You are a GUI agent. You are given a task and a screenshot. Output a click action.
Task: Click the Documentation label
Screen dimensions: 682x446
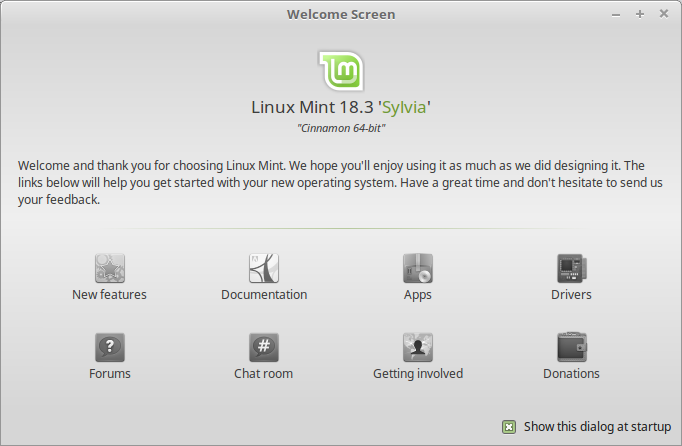[264, 295]
